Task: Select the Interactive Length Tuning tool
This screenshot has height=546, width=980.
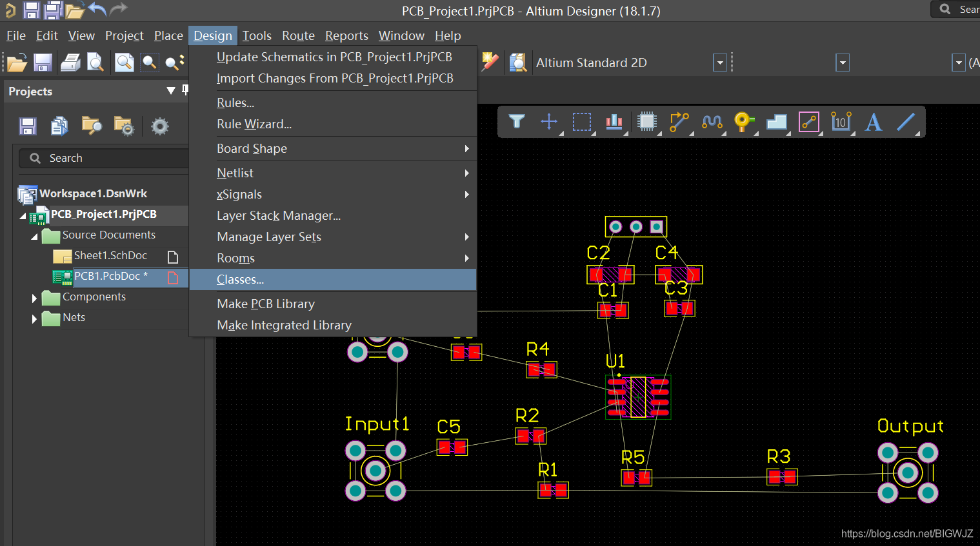Action: click(712, 122)
